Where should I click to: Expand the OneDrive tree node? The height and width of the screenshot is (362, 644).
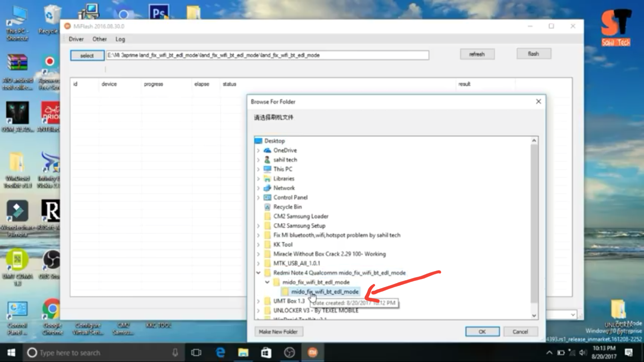point(259,150)
